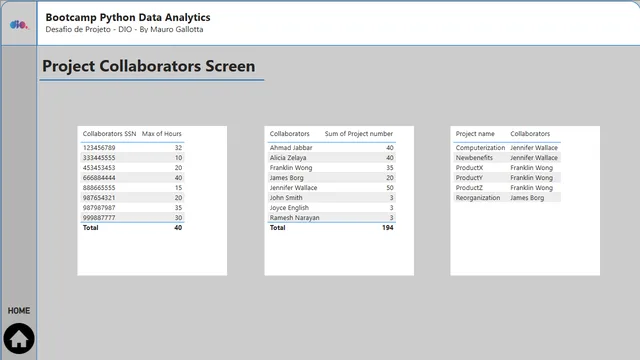The height and width of the screenshot is (360, 640).
Task: Click Jennifer Wallace beside Computerization
Action: pos(534,148)
